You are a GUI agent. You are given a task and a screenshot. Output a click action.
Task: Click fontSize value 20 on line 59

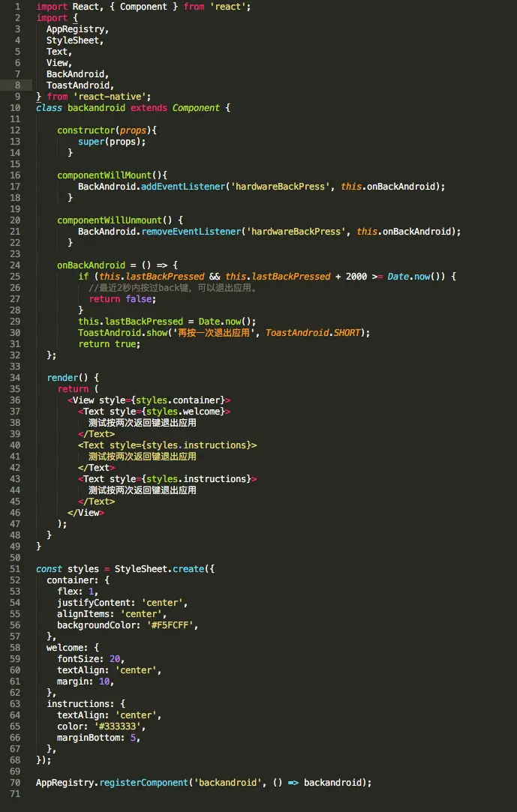pos(115,659)
